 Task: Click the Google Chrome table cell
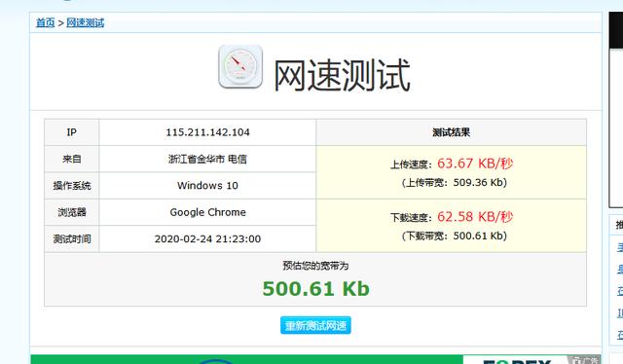[207, 212]
